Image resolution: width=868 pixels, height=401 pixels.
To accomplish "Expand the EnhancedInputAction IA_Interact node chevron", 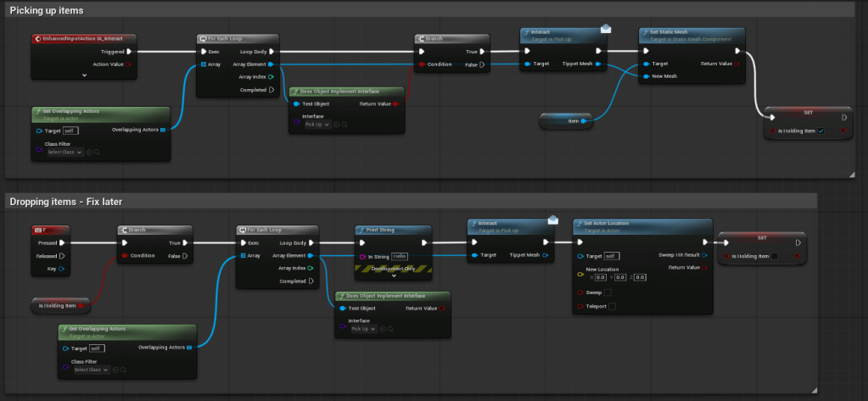I will click(x=85, y=75).
